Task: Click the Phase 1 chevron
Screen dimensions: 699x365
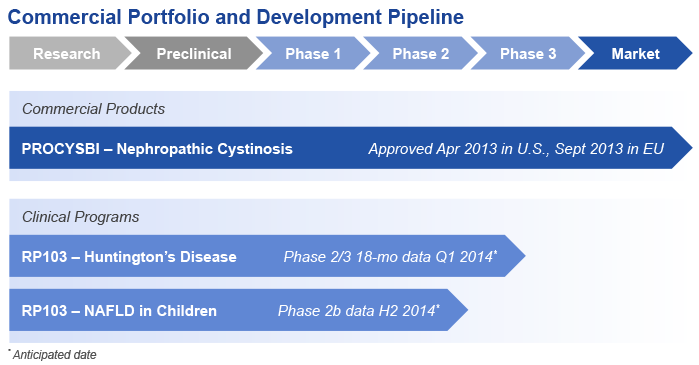Action: coord(313,53)
